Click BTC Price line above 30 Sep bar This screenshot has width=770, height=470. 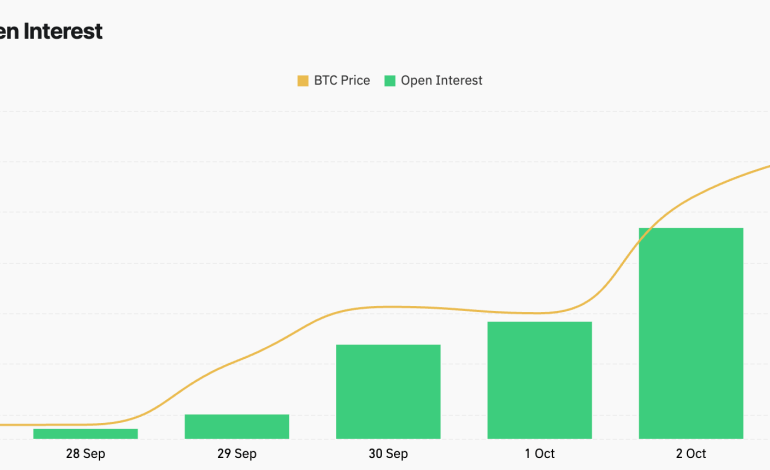(x=388, y=306)
